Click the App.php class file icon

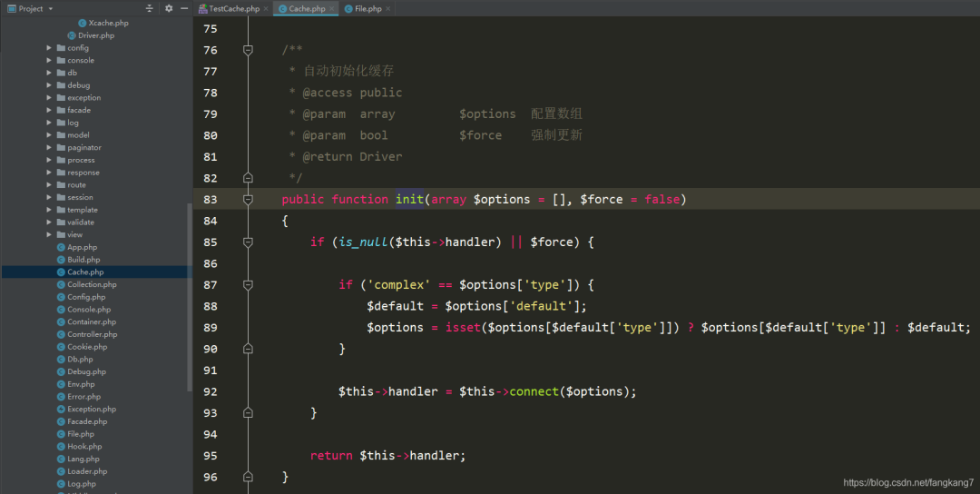pos(61,247)
